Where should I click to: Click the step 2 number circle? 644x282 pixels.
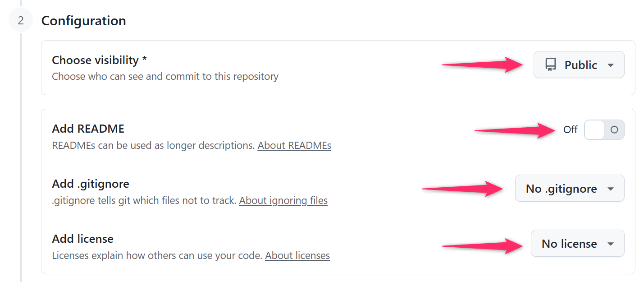21,21
